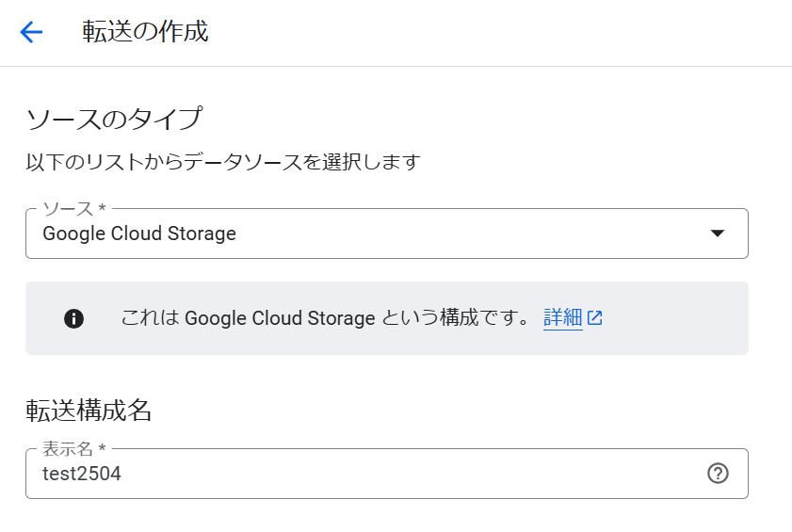This screenshot has width=792, height=532.
Task: Click the asterisk next to 表示名 label
Action: 102,447
